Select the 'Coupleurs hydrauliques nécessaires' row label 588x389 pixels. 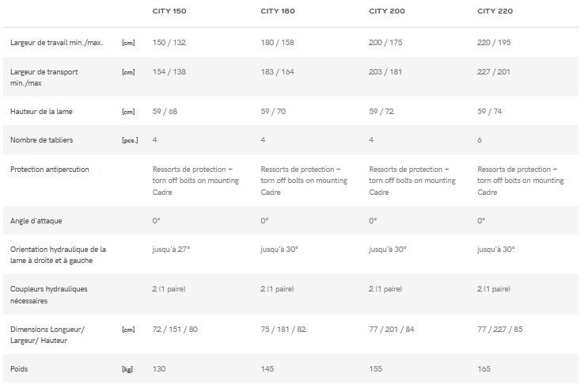pos(48,295)
